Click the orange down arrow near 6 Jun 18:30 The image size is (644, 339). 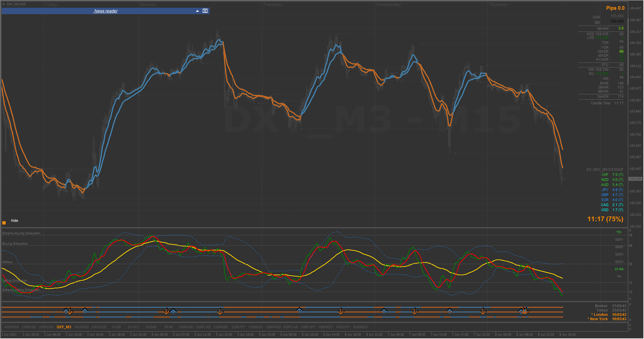[341, 311]
